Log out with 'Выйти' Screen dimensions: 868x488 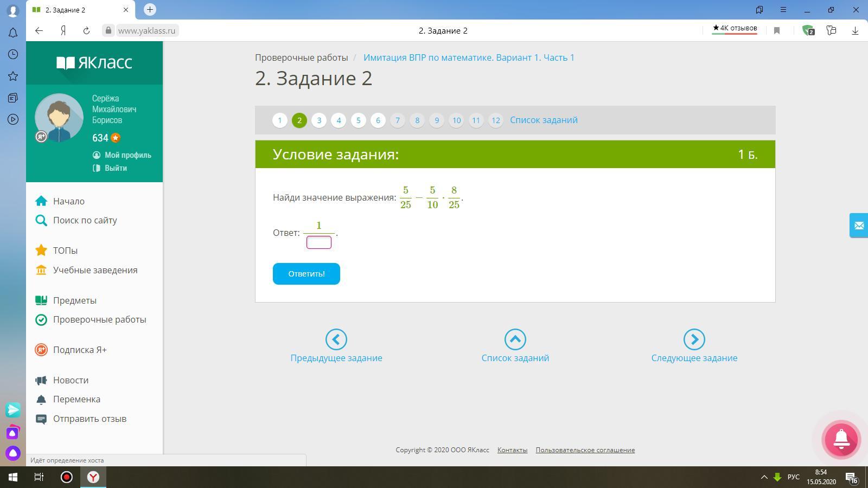coord(110,168)
